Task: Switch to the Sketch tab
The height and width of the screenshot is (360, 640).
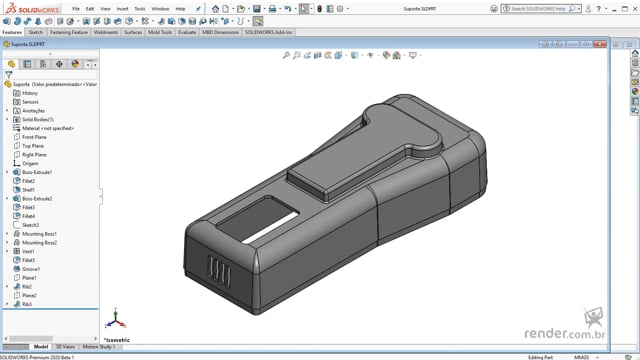Action: point(36,32)
